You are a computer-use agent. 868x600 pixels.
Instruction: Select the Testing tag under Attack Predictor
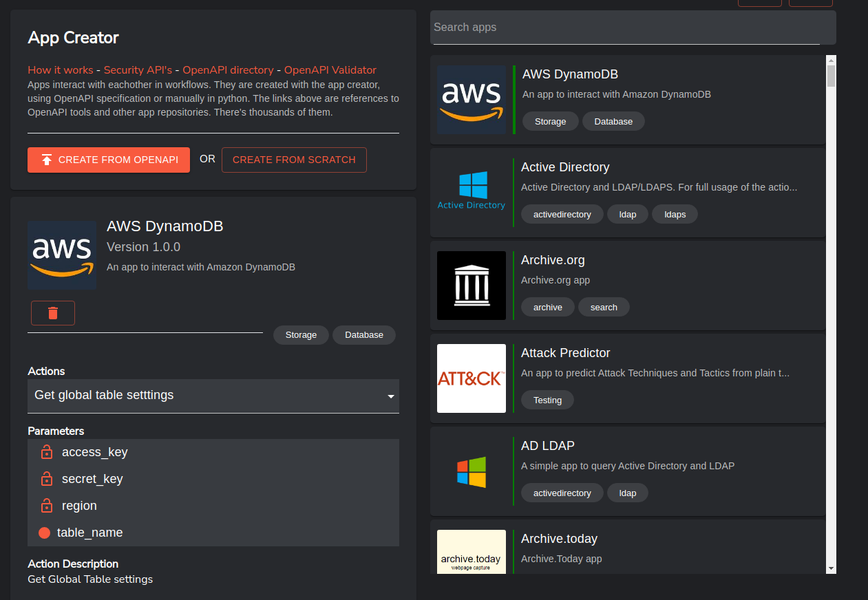547,400
